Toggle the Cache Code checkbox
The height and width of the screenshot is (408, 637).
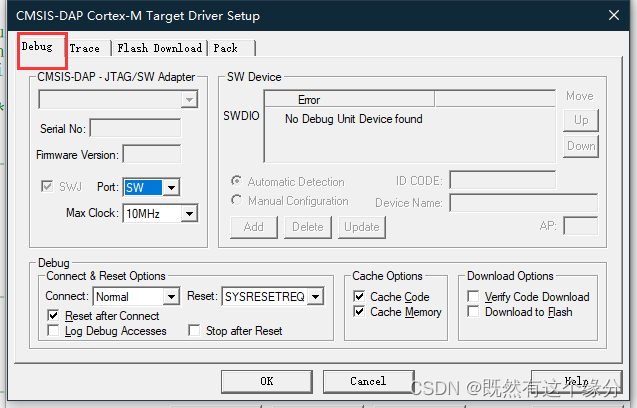pos(359,296)
